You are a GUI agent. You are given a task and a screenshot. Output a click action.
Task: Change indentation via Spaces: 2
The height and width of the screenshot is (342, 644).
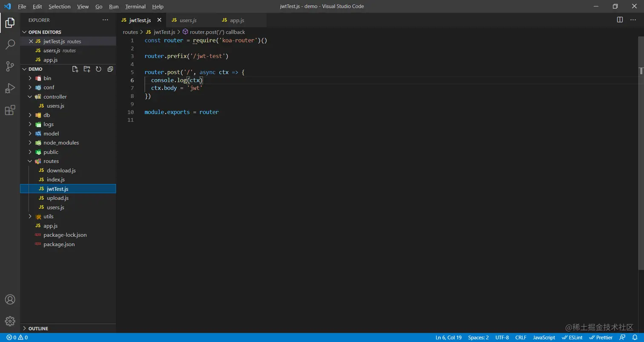pyautogui.click(x=478, y=337)
